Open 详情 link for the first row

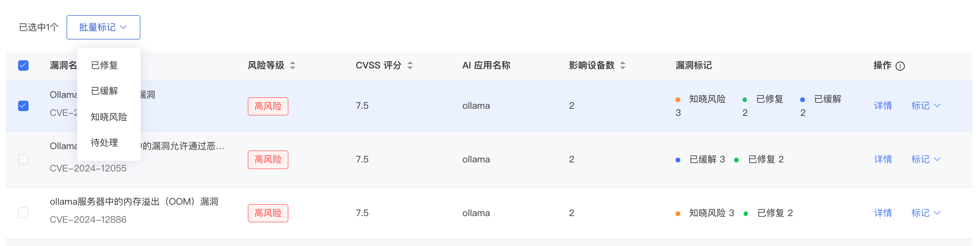click(x=883, y=106)
